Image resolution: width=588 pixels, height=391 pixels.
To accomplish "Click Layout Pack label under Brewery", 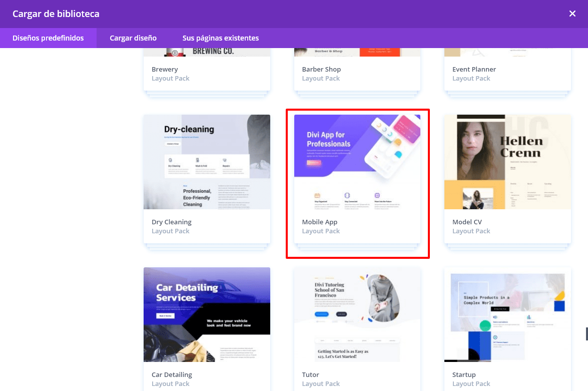I will tap(171, 79).
